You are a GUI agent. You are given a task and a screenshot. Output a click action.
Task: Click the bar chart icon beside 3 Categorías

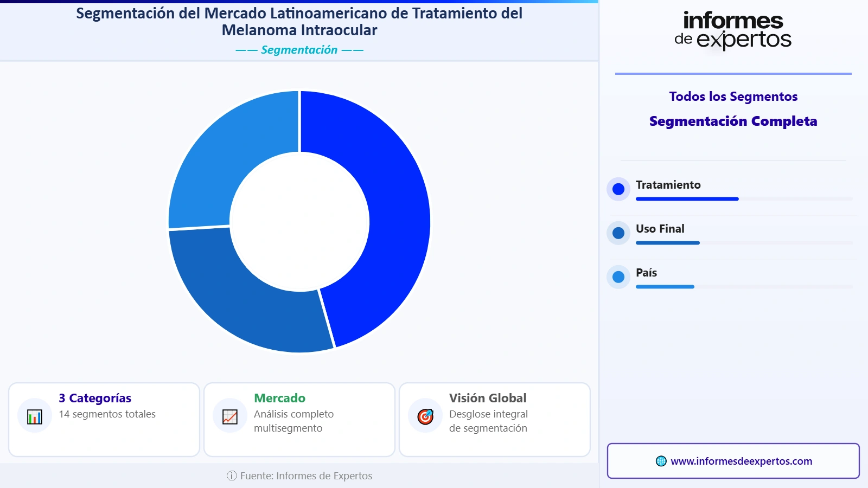pyautogui.click(x=35, y=416)
